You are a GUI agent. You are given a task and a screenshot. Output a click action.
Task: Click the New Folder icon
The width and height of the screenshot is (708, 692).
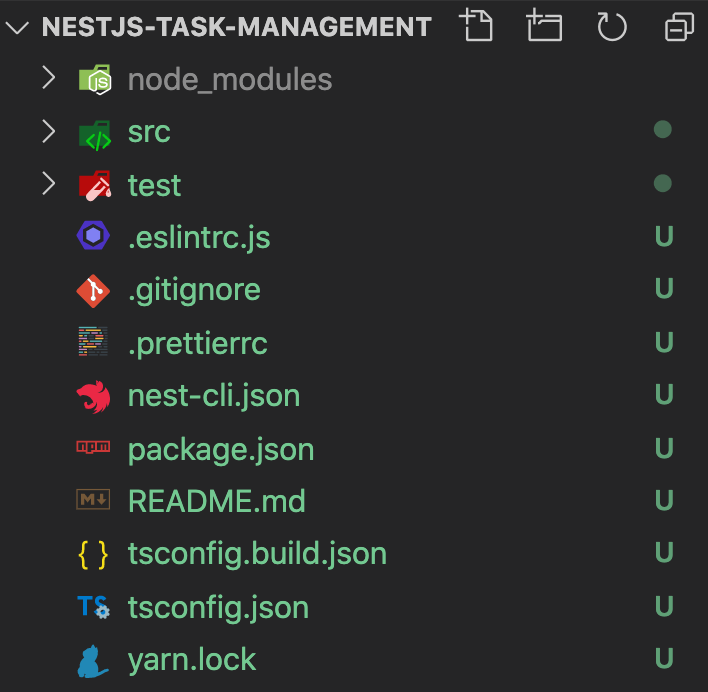click(545, 26)
